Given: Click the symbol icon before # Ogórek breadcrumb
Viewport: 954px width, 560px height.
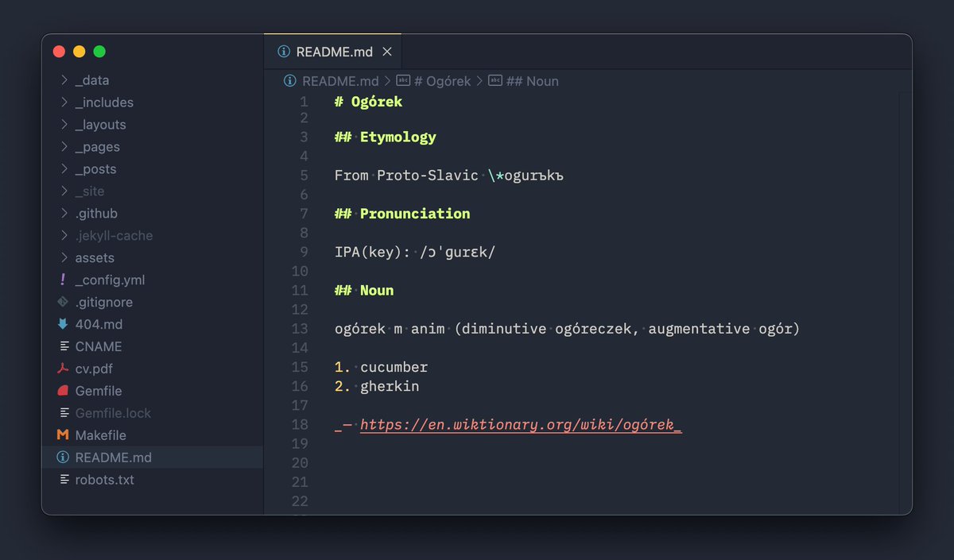Looking at the screenshot, I should [403, 81].
